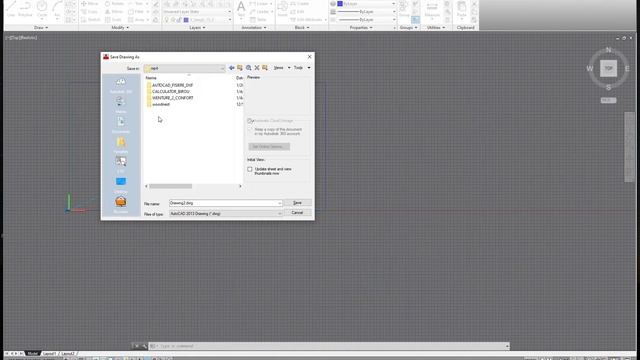Open the Tools menu in dialog

tap(302, 68)
